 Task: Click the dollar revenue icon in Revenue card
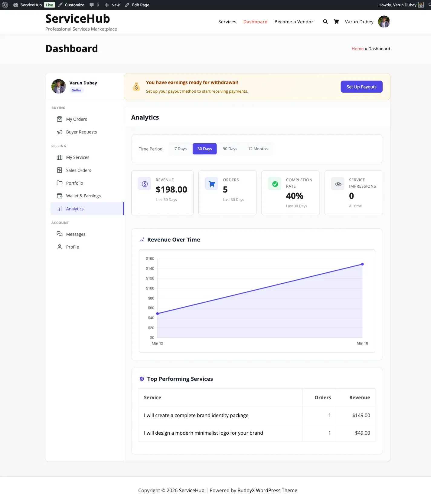click(x=145, y=184)
